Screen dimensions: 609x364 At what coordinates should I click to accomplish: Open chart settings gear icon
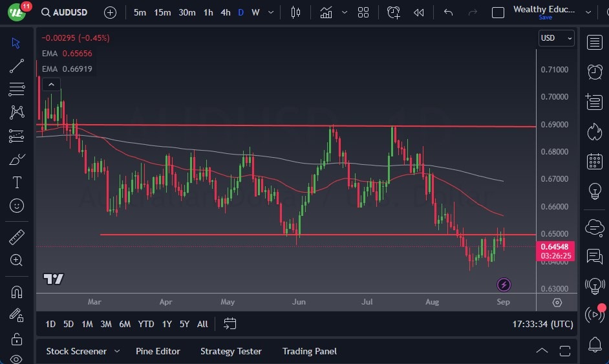click(557, 303)
